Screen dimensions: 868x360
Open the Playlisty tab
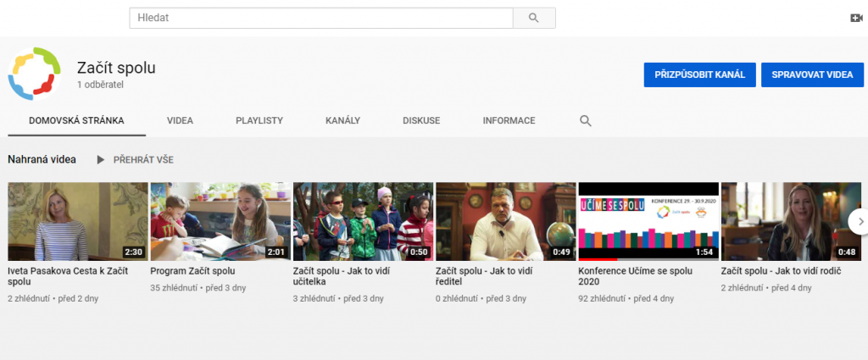point(259,121)
